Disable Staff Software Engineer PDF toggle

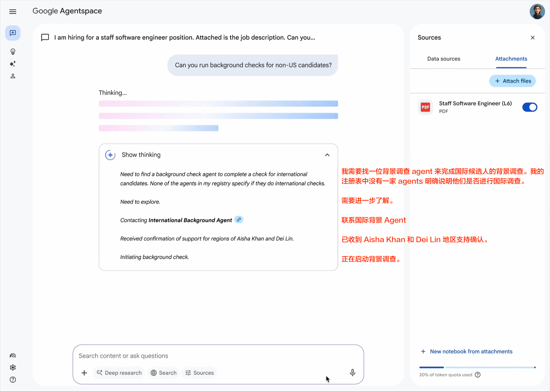click(x=529, y=107)
